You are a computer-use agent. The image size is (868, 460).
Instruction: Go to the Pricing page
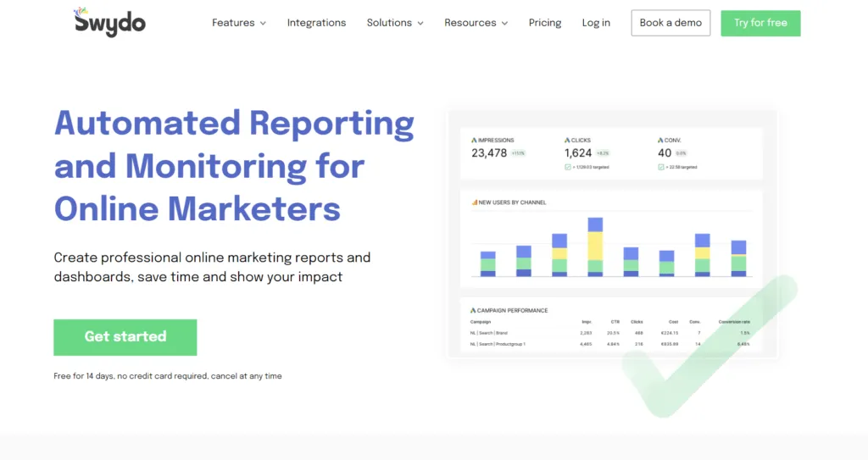tap(545, 23)
